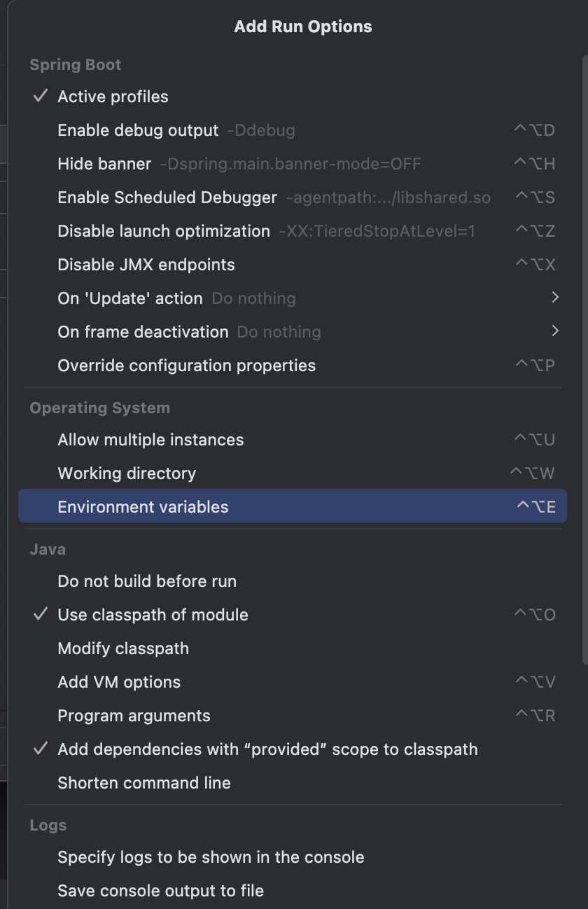Select Shorten command line
The height and width of the screenshot is (909, 588).
[144, 783]
